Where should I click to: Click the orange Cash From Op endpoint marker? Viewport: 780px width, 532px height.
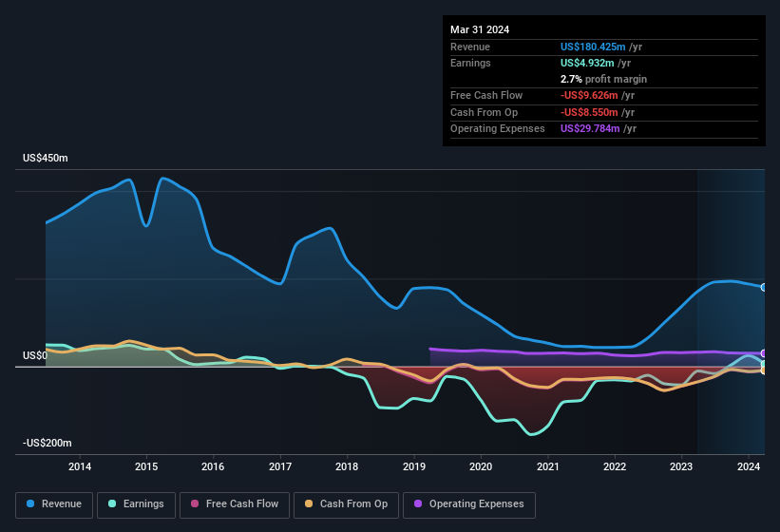coord(764,370)
